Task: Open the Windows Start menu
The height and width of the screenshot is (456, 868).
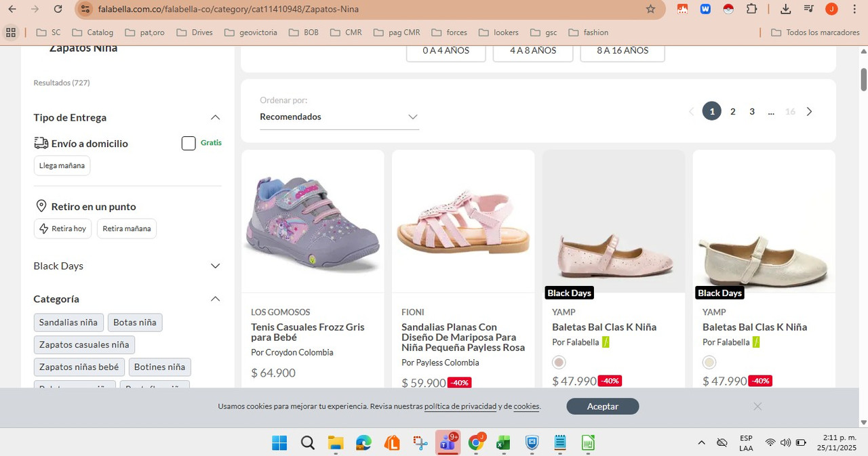Action: pos(279,443)
